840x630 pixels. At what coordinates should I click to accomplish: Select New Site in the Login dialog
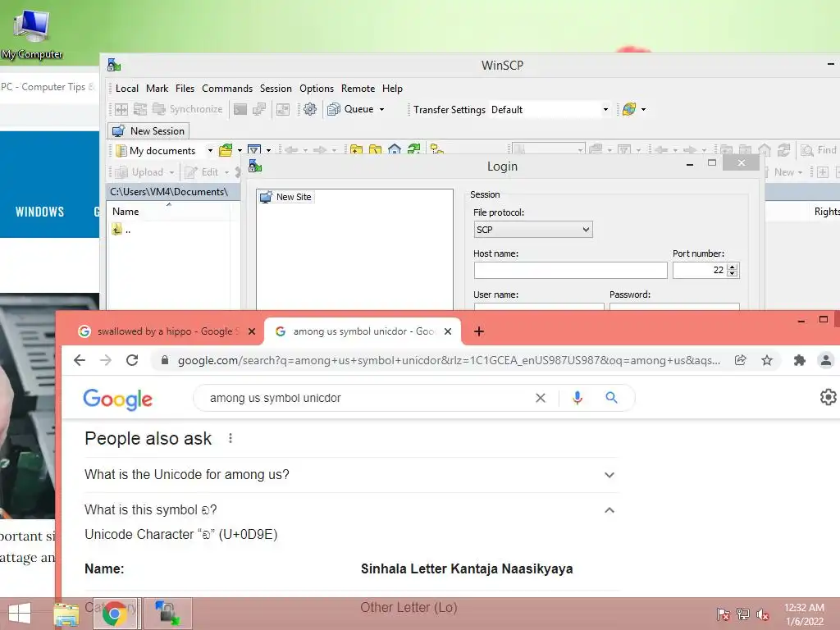pos(285,197)
